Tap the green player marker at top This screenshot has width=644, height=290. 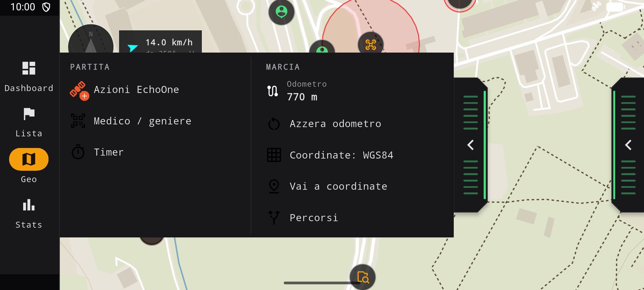point(281,12)
